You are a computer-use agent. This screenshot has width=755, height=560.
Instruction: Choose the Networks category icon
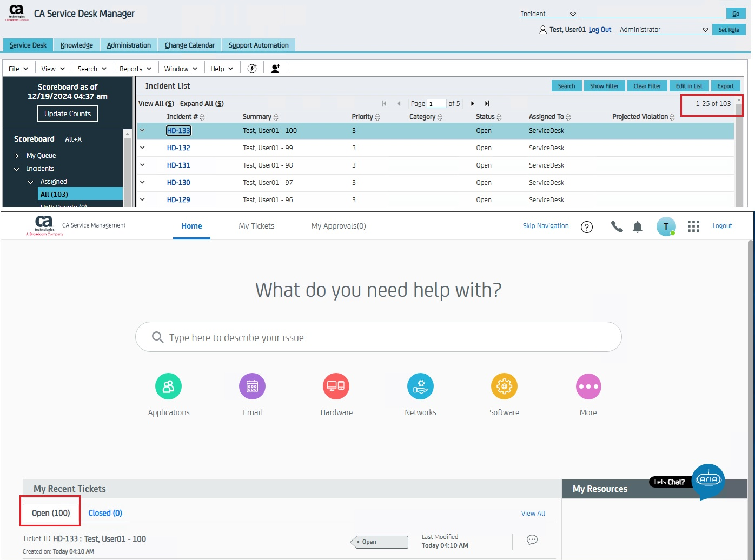click(x=420, y=386)
